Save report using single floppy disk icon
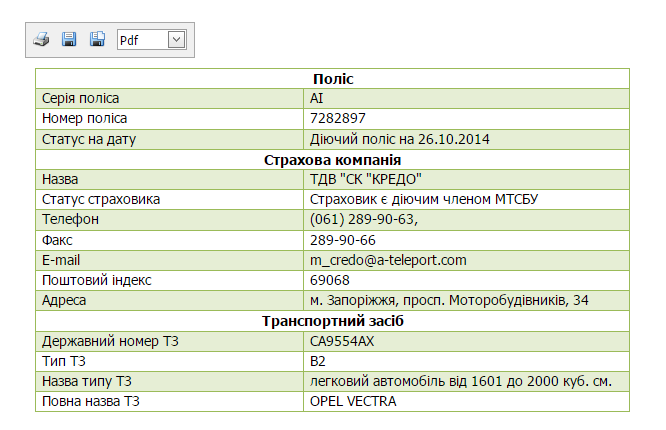The image size is (666, 430). click(x=69, y=39)
